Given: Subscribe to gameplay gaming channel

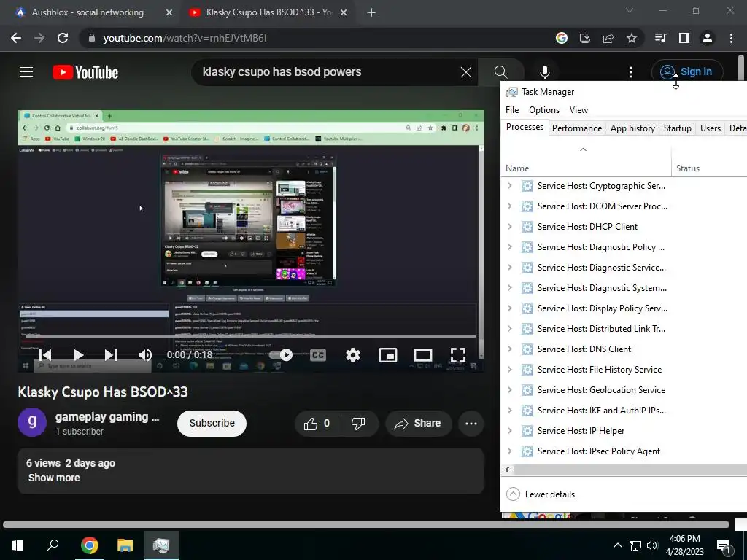Looking at the screenshot, I should coord(212,424).
